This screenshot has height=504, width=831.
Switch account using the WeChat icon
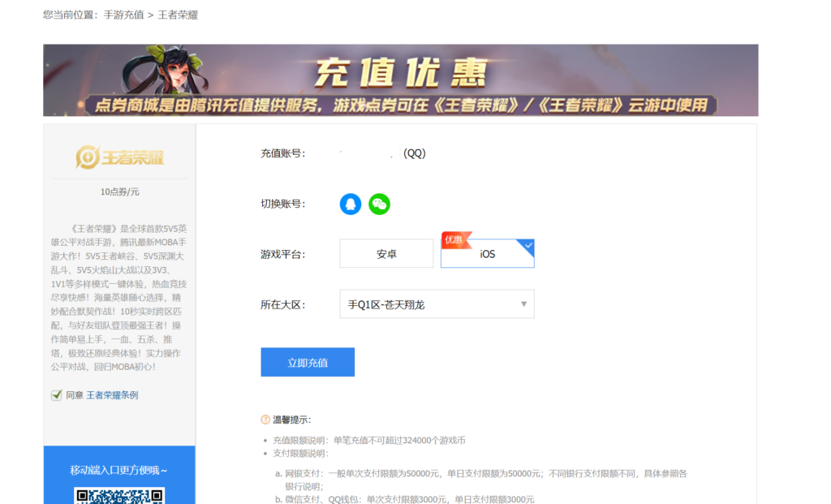(380, 204)
